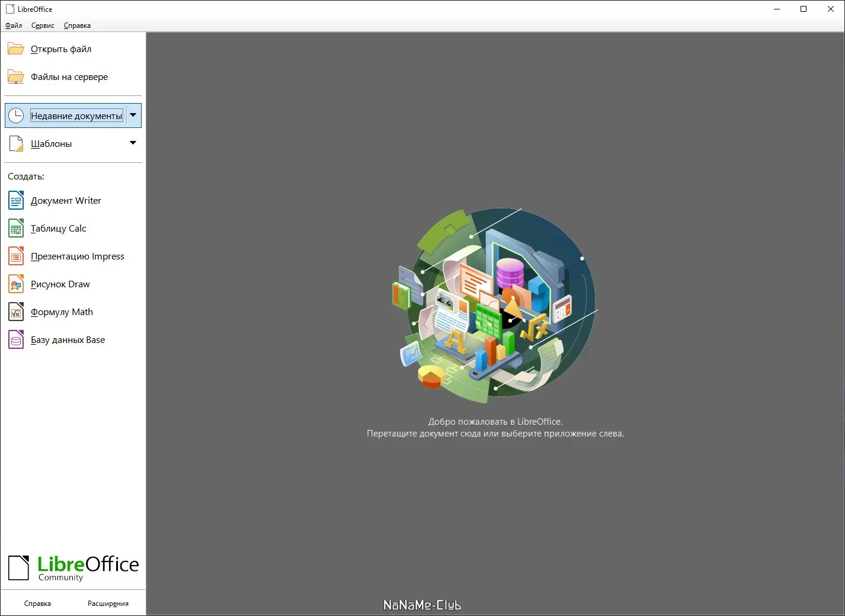Create a new Формулу Math
Screen dimensions: 845x616
[62, 312]
